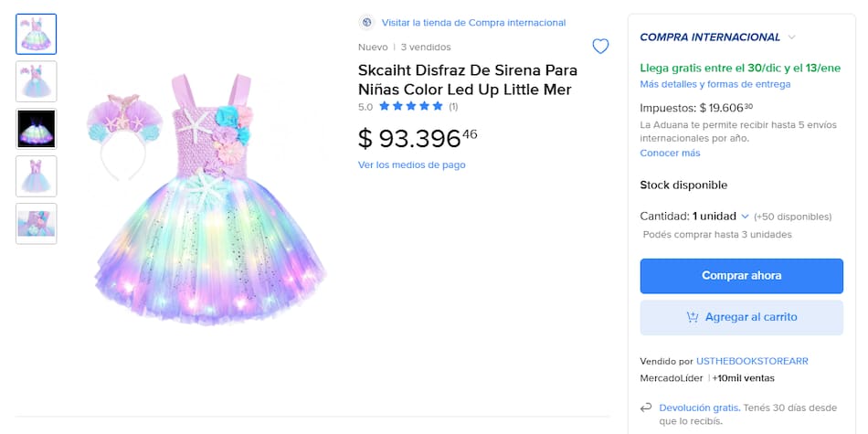Open the fifth close-up thumbnail image
This screenshot has width=868, height=434.
click(x=37, y=223)
